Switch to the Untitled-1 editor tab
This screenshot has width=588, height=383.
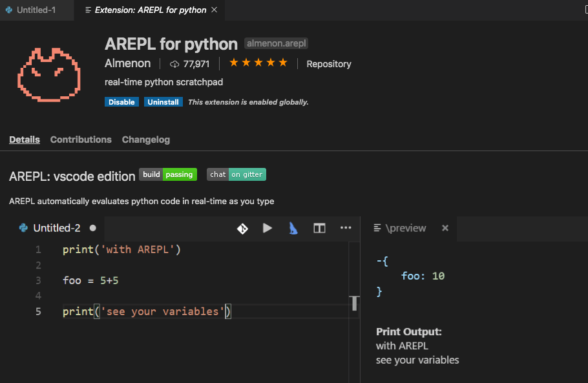pos(36,10)
